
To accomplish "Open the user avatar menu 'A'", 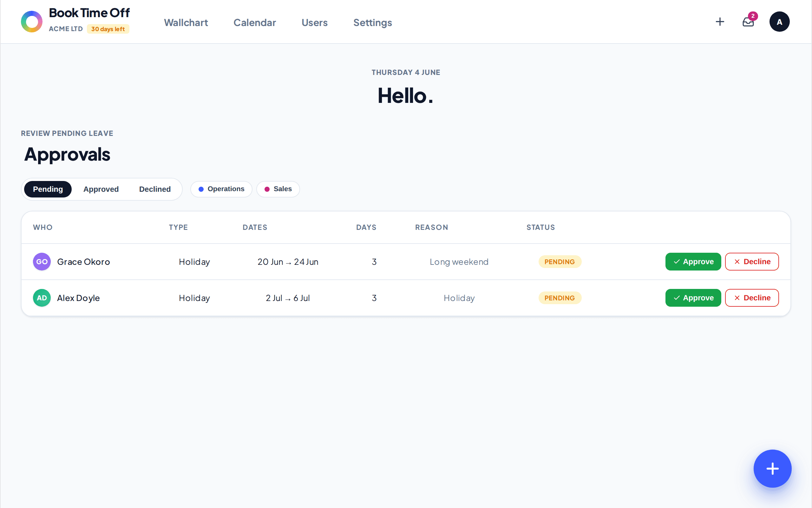I will (779, 22).
